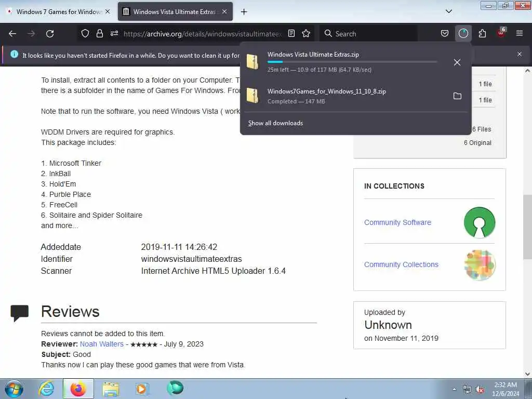This screenshot has height=399, width=532.
Task: Click the padlock site security icon
Action: pos(99,33)
